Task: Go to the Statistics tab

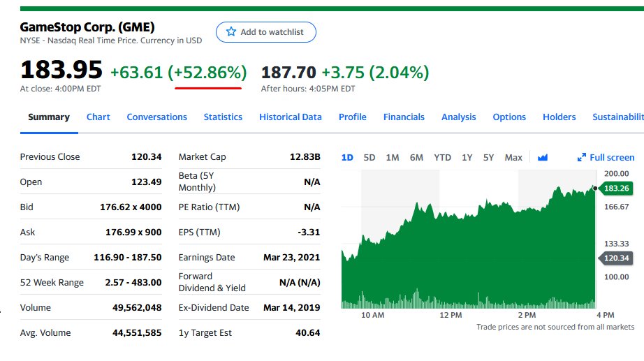Action: coord(223,117)
